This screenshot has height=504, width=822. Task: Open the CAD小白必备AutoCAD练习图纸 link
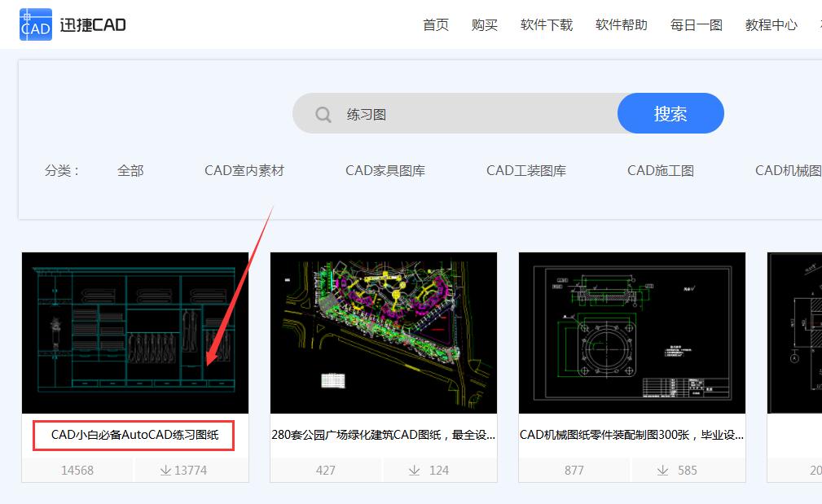134,436
